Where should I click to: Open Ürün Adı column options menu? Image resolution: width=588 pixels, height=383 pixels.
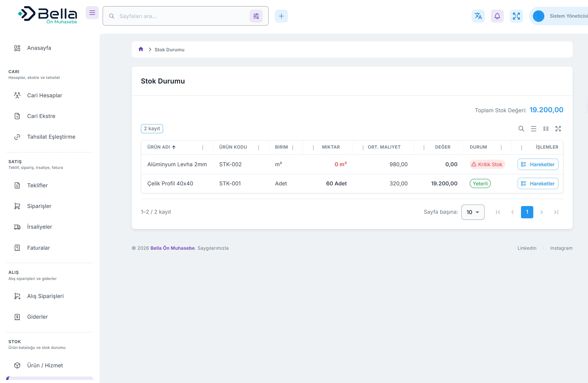[x=203, y=147]
